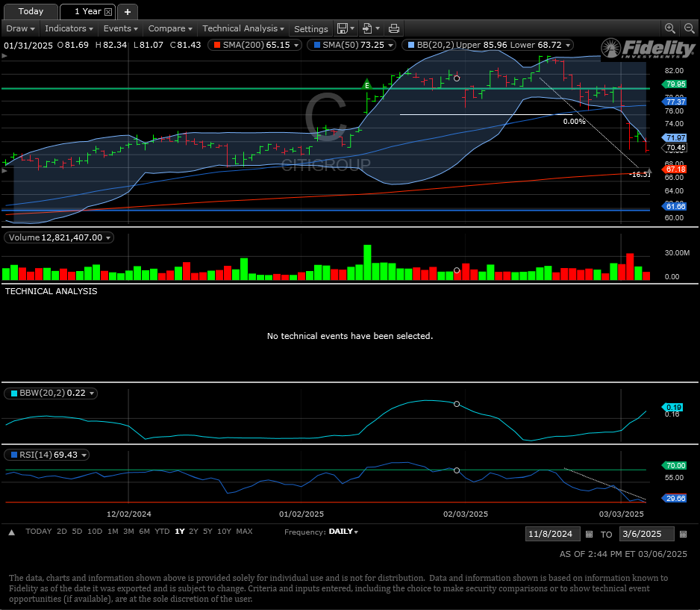
Task: Click the blue SMA(50) color swatch
Action: coord(317,45)
